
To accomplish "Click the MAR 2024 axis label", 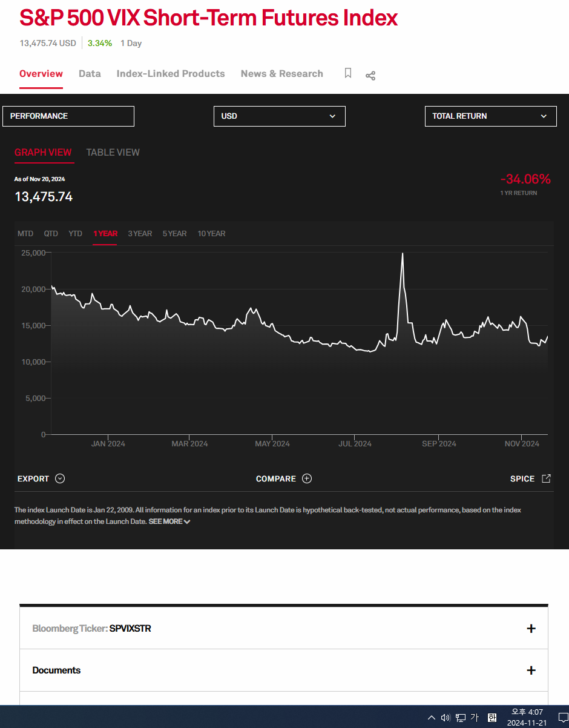I will pyautogui.click(x=189, y=444).
